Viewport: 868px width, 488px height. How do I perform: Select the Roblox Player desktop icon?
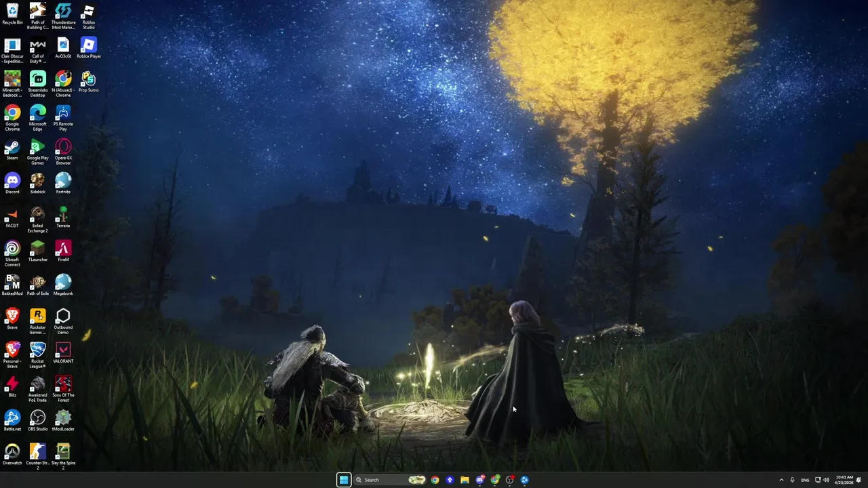(x=88, y=49)
